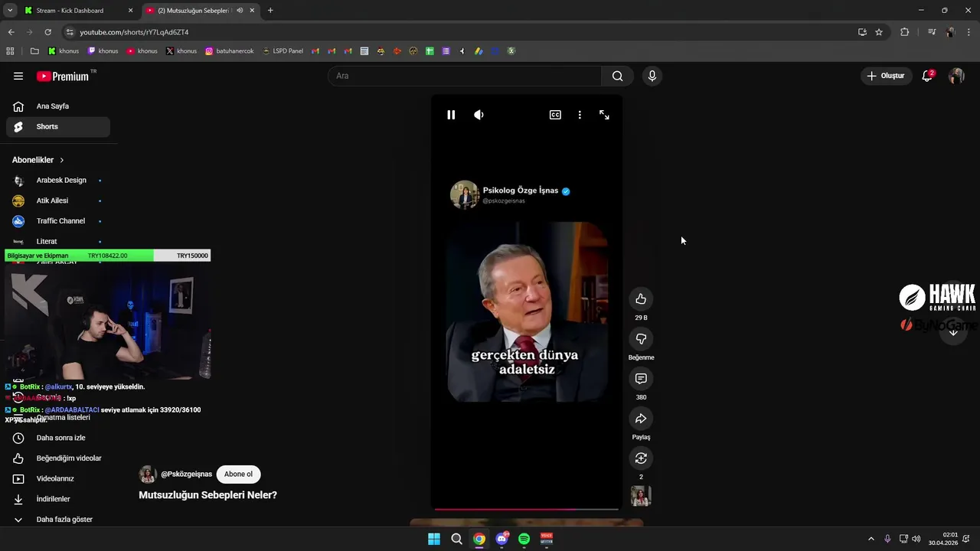
Task: Open the YouTube khonus bookmark
Action: click(x=142, y=51)
